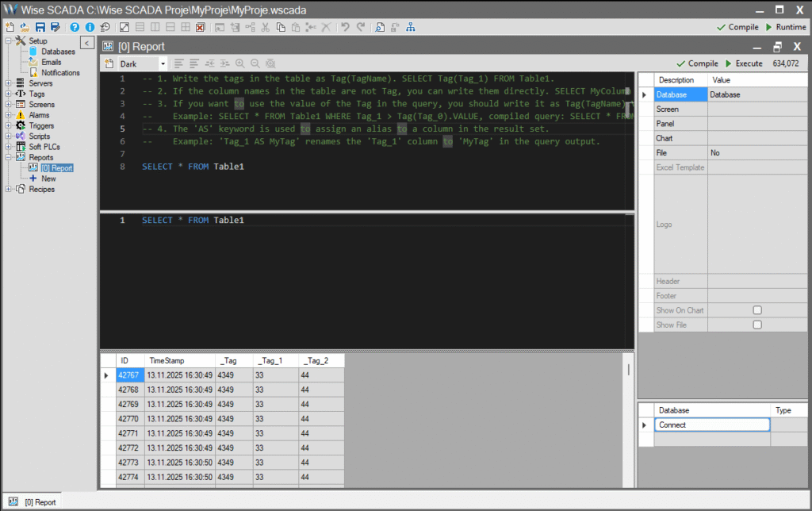Click the Info icon in the main toolbar
Image resolution: width=812 pixels, height=511 pixels.
(89, 26)
